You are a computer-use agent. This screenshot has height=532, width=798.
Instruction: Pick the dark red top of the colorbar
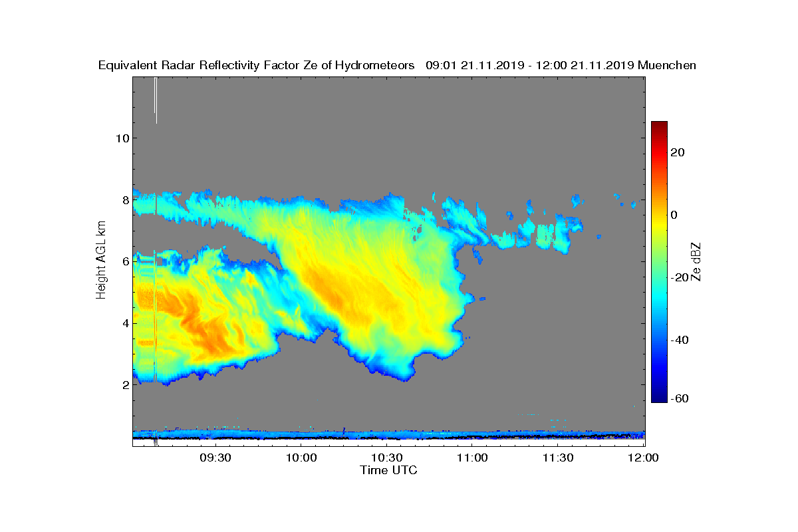tap(659, 125)
